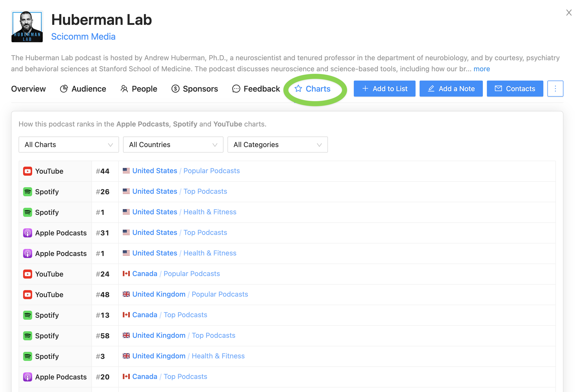Click the Spotify icon in the US #1 row
The height and width of the screenshot is (392, 575).
[28, 212]
